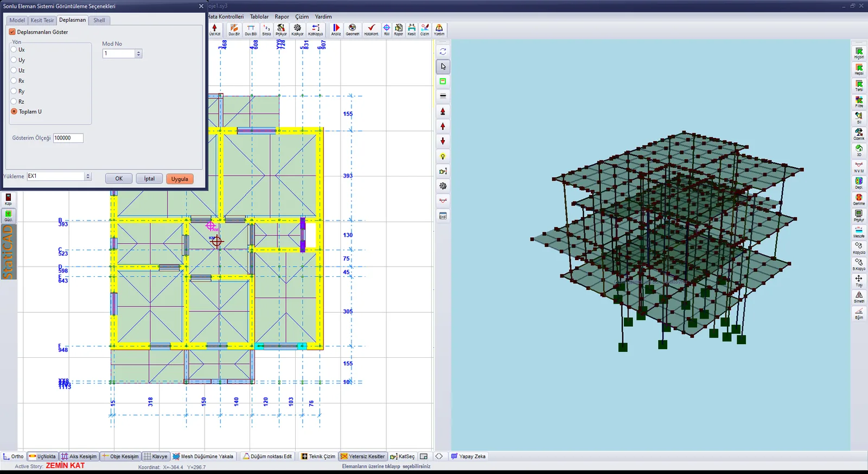Open the 3D view icon
The height and width of the screenshot is (474, 868).
coord(859,151)
